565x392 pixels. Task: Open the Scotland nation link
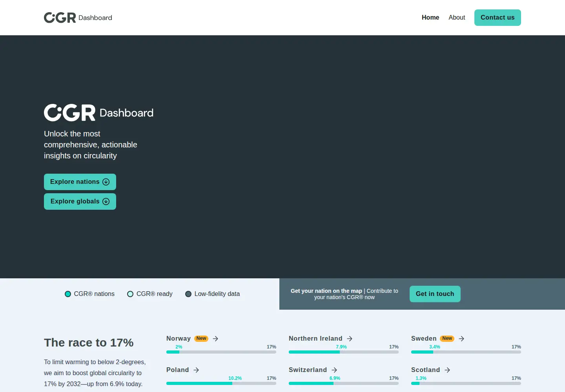[x=426, y=370]
